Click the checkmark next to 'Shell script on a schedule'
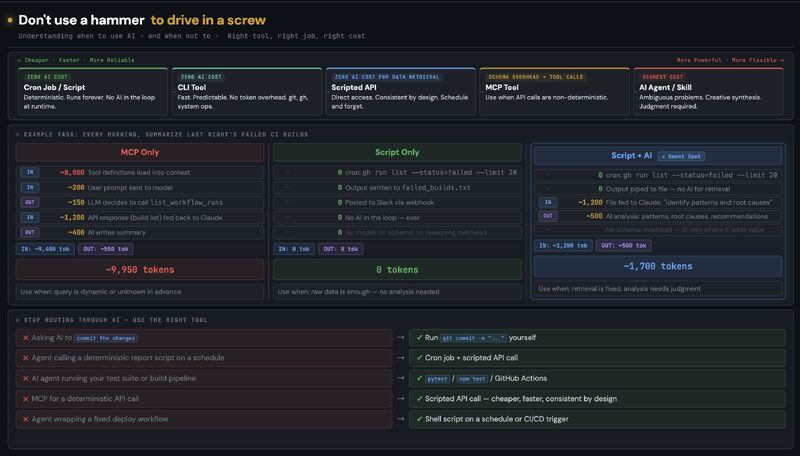This screenshot has height=456, width=800. coord(419,419)
